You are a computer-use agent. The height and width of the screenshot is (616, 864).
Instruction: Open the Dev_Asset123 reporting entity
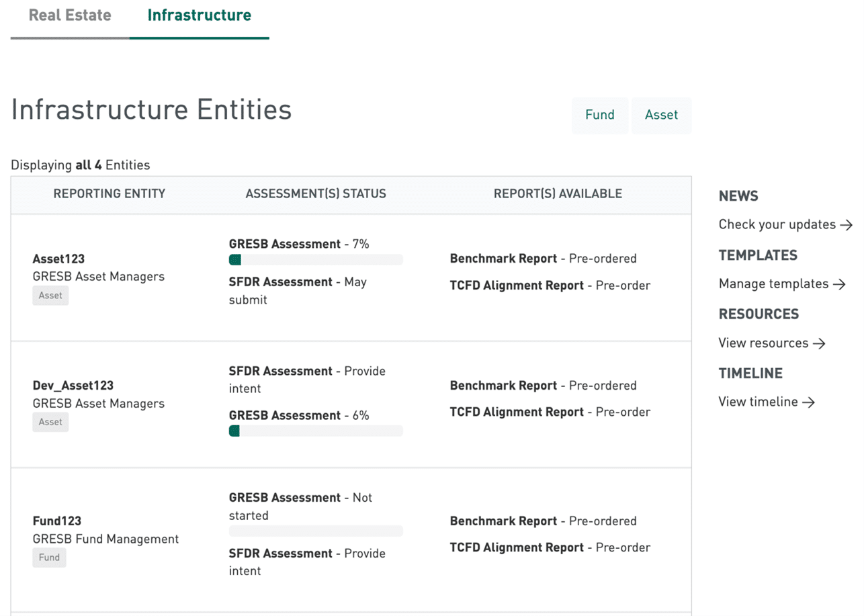click(x=73, y=386)
